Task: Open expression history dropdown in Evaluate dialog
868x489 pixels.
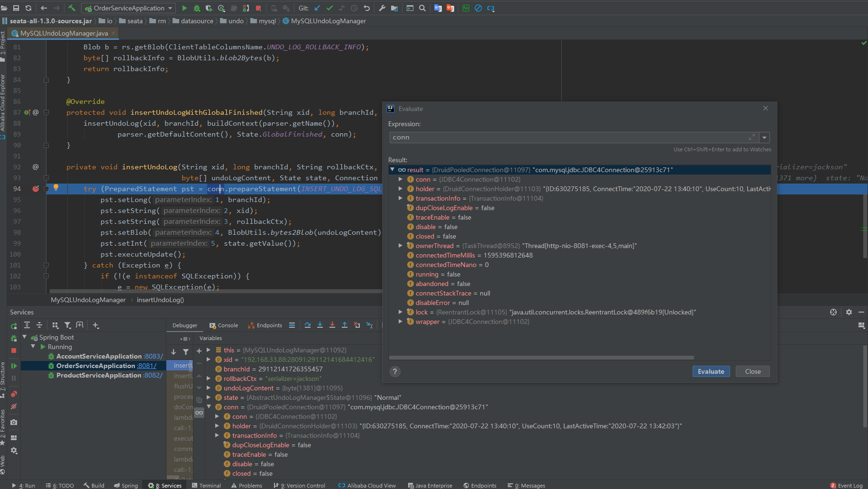Action: pyautogui.click(x=764, y=138)
